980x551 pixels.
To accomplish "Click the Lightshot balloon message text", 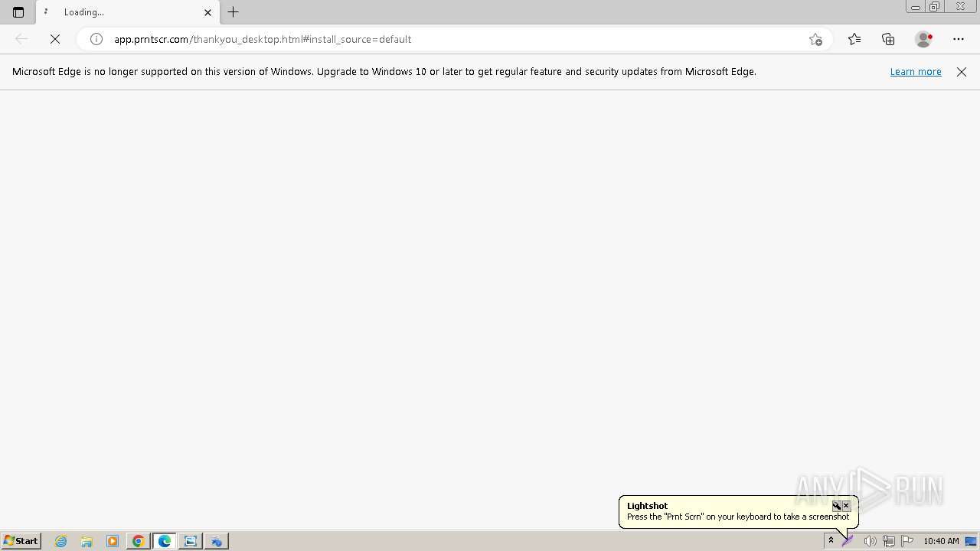I will click(738, 517).
